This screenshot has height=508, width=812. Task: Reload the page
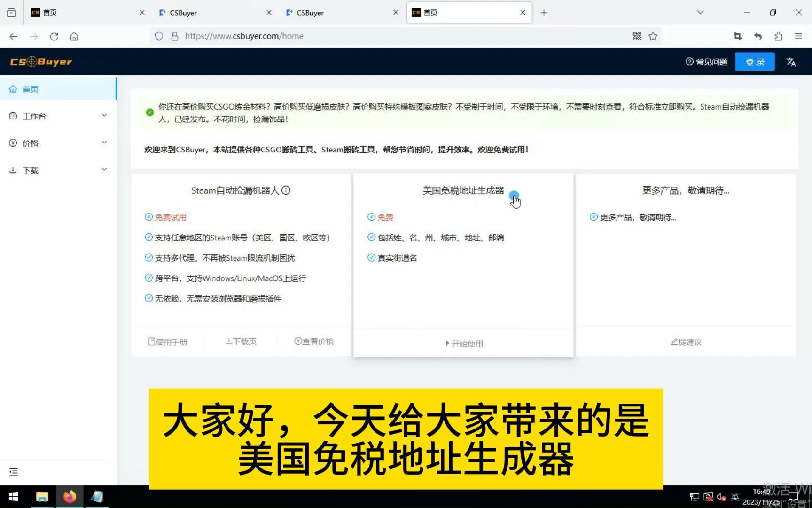tap(54, 36)
